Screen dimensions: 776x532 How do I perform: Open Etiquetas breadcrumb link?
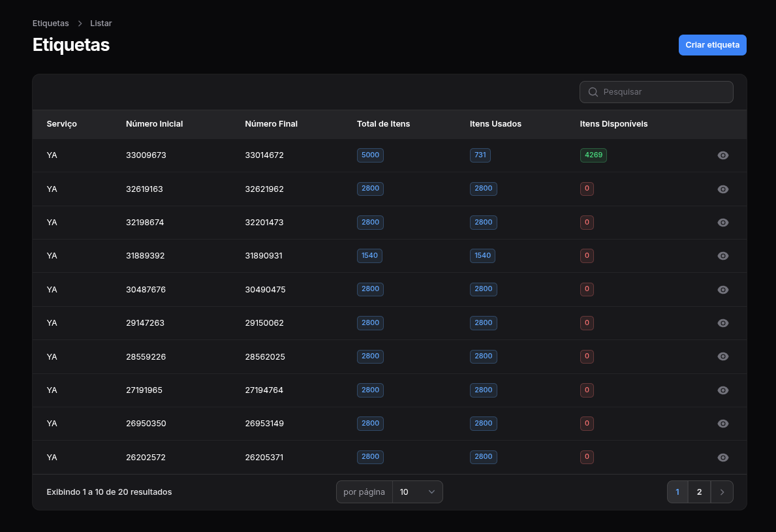pos(50,23)
